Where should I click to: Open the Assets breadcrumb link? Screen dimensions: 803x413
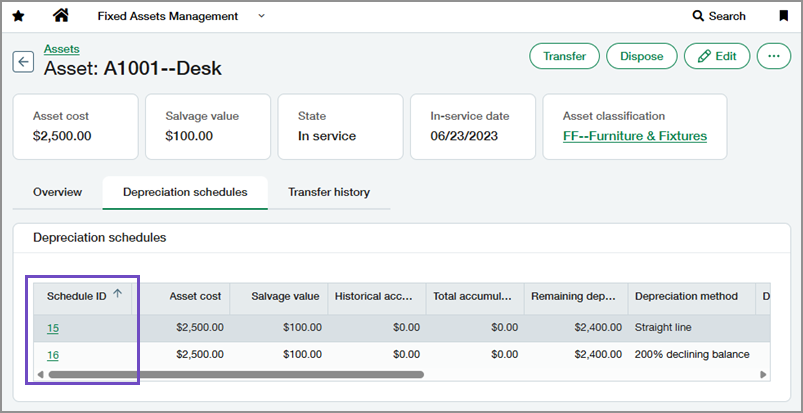pos(61,48)
